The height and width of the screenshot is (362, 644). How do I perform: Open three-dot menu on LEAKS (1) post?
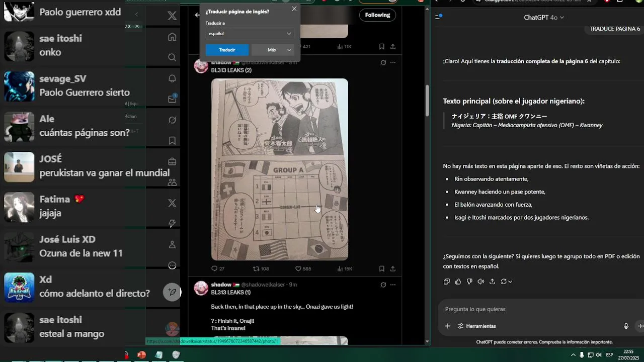pyautogui.click(x=393, y=285)
